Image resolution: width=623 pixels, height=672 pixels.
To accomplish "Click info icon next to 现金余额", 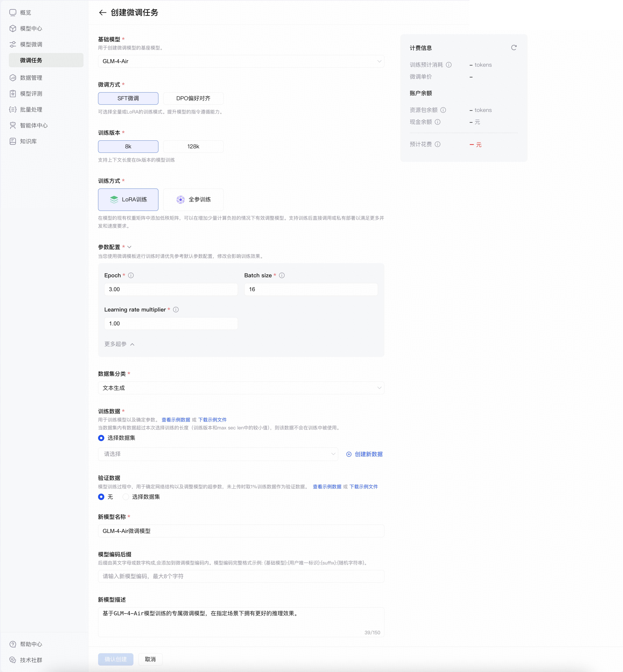I will tap(438, 122).
